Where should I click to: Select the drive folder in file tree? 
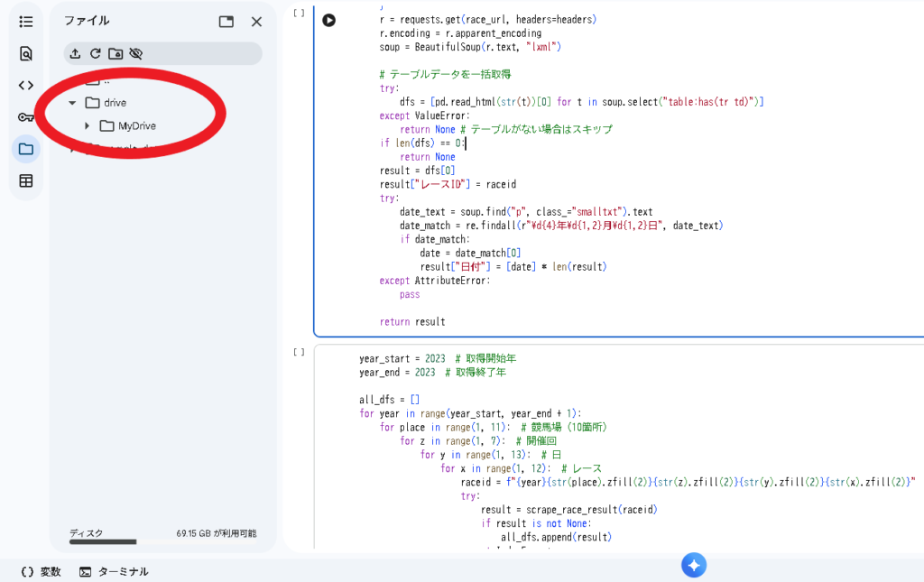pos(115,103)
